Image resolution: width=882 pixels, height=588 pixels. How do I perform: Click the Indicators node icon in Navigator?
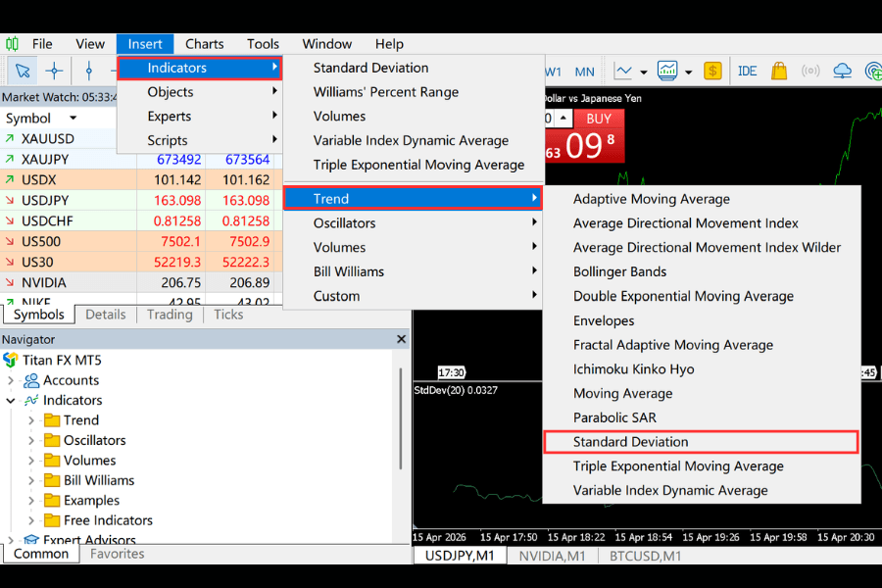point(31,400)
